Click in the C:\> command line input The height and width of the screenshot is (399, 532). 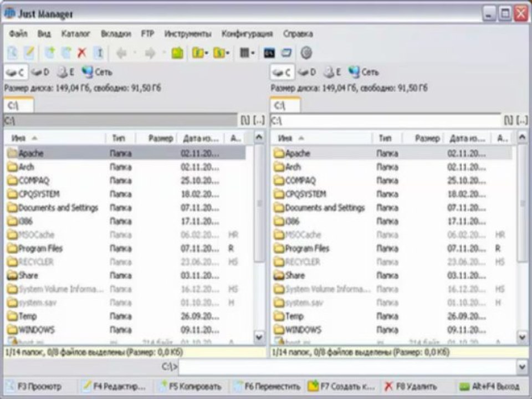[347, 367]
